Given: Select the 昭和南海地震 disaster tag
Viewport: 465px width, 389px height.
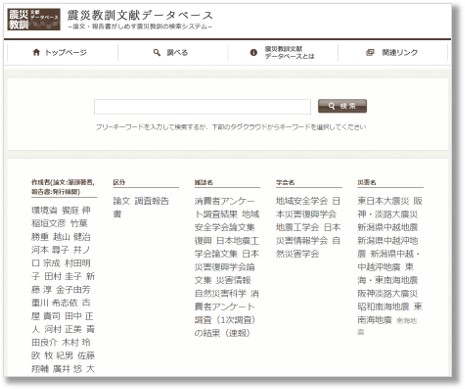Looking at the screenshot, I should [x=383, y=307].
